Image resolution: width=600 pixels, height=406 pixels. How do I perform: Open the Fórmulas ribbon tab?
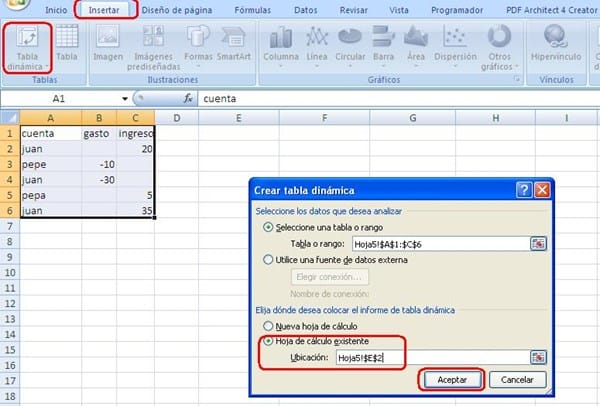pyautogui.click(x=253, y=10)
